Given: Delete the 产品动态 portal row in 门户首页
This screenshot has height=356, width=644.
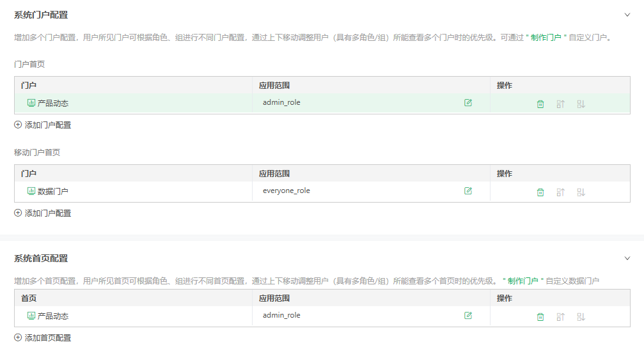Looking at the screenshot, I should [x=540, y=104].
